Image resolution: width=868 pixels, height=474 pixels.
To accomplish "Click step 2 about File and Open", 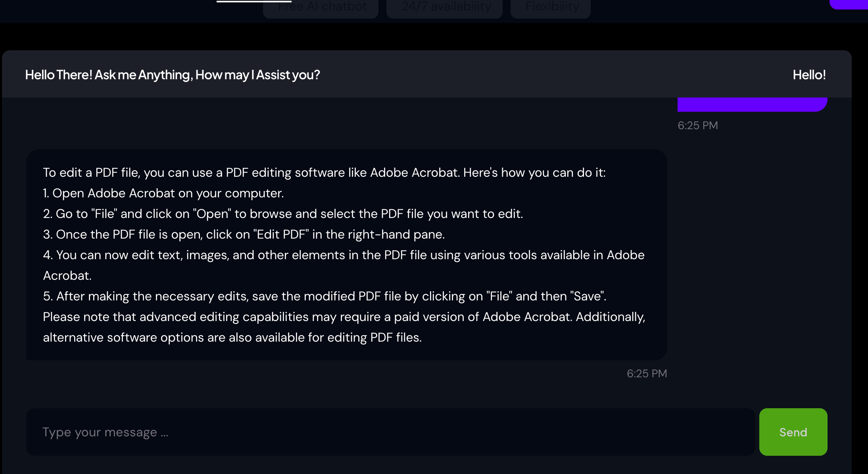I will tap(283, 214).
